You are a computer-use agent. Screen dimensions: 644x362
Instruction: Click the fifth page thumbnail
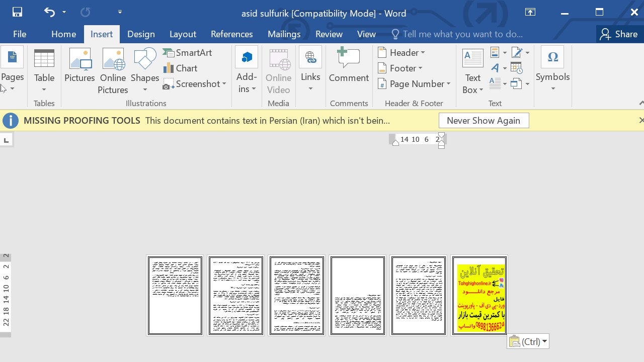point(419,296)
